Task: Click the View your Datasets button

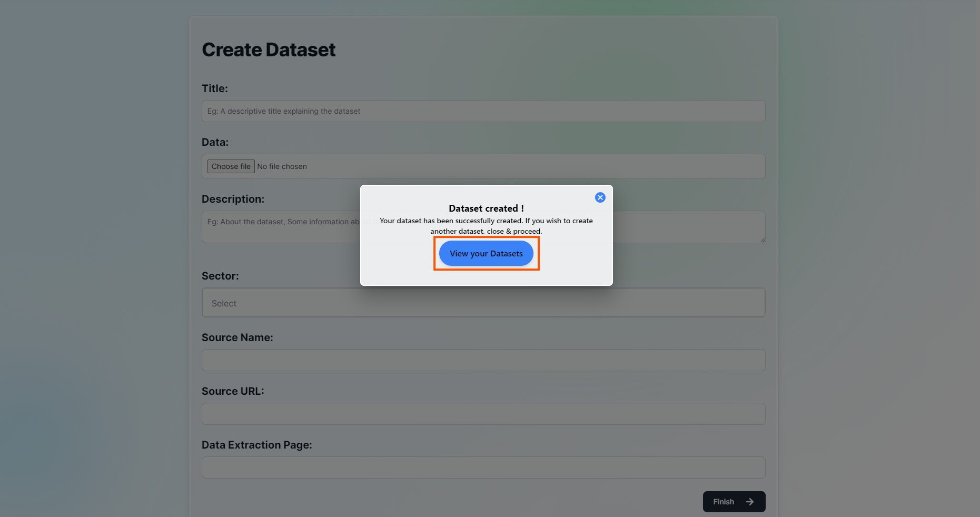Action: point(486,254)
